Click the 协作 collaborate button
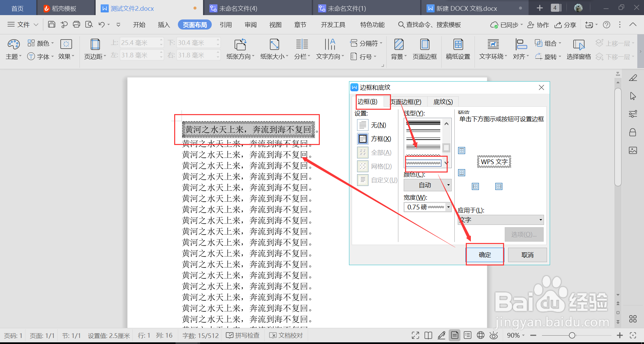 click(x=538, y=25)
